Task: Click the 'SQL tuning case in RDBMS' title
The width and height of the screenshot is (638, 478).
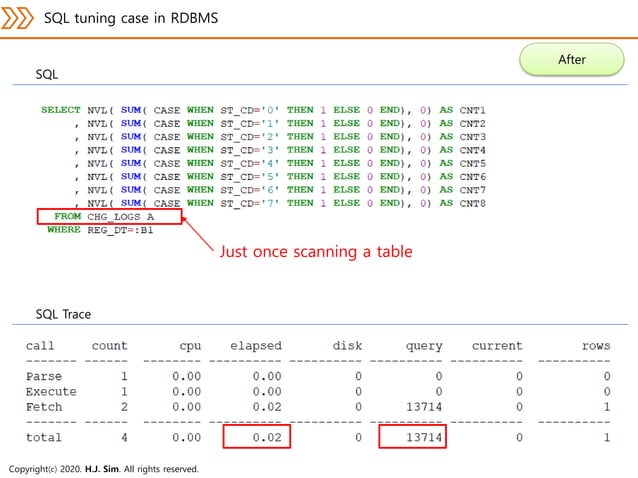Action: pos(131,18)
